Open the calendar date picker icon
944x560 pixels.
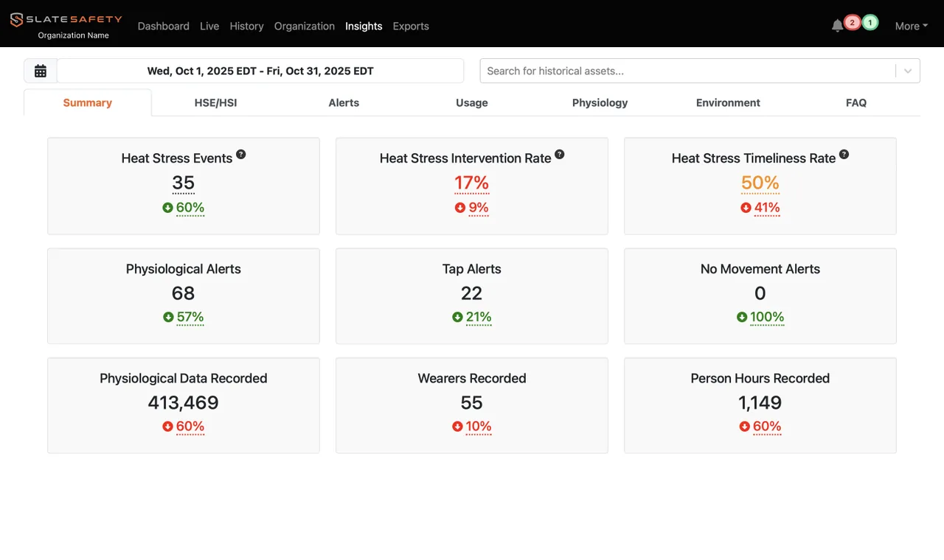click(x=41, y=71)
